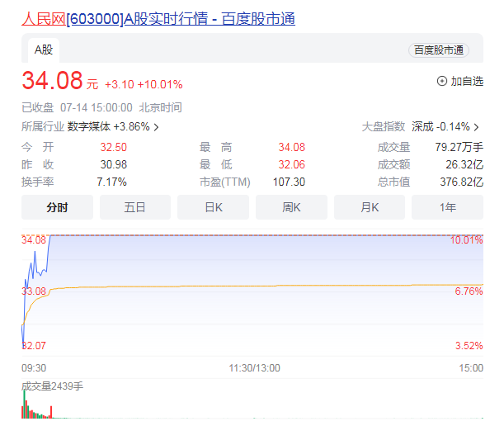Expand the 深成 index chevron arrow

[476, 127]
